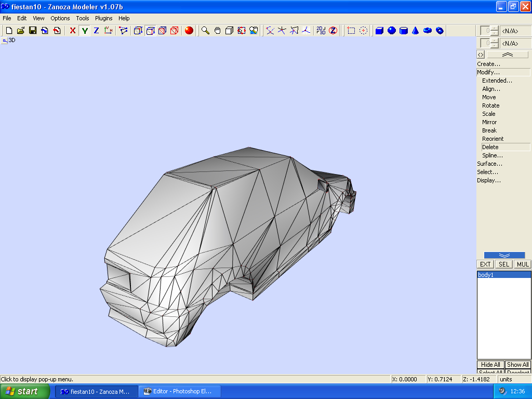Activate the Pan hand tool

(x=217, y=31)
